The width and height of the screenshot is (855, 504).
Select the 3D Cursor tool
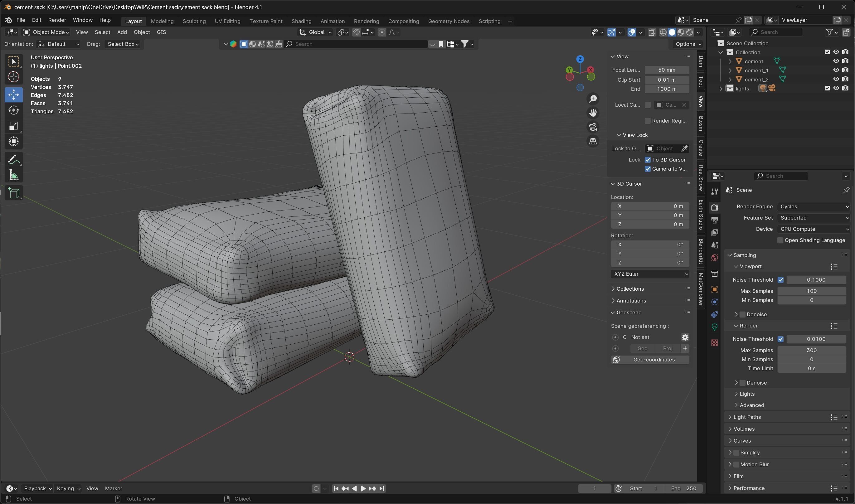point(14,77)
